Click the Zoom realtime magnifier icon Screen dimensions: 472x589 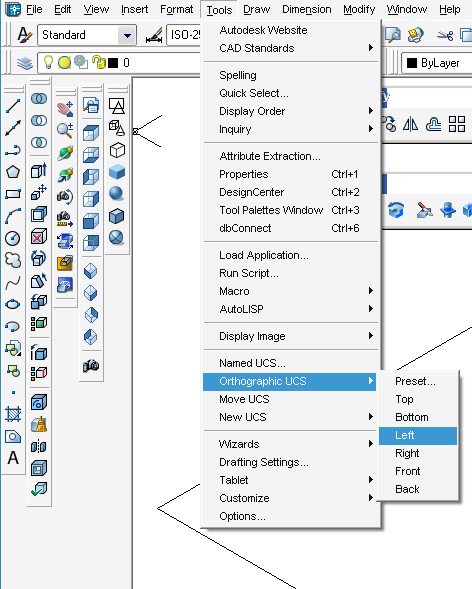pos(65,130)
